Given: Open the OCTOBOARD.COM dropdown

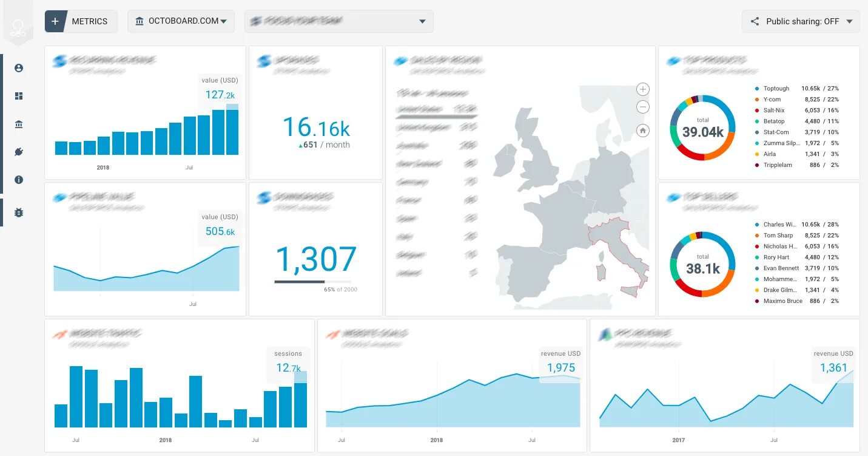Looking at the screenshot, I should (181, 21).
